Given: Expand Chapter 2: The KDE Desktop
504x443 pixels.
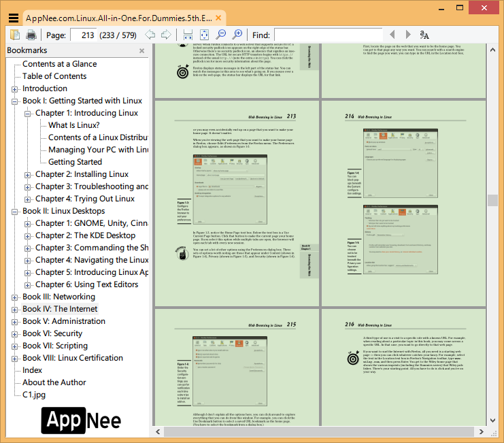Looking at the screenshot, I should [28, 236].
